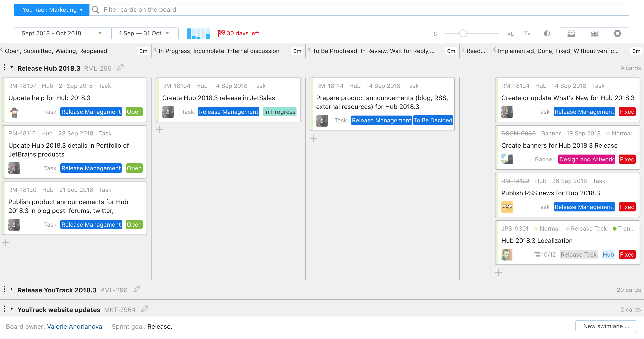This screenshot has height=339, width=644.
Task: Expand the YouTrack website updates swimlane
Action: pos(12,309)
